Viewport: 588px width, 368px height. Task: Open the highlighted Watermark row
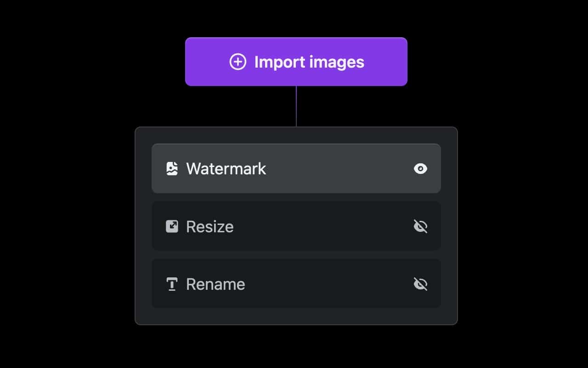click(x=296, y=168)
